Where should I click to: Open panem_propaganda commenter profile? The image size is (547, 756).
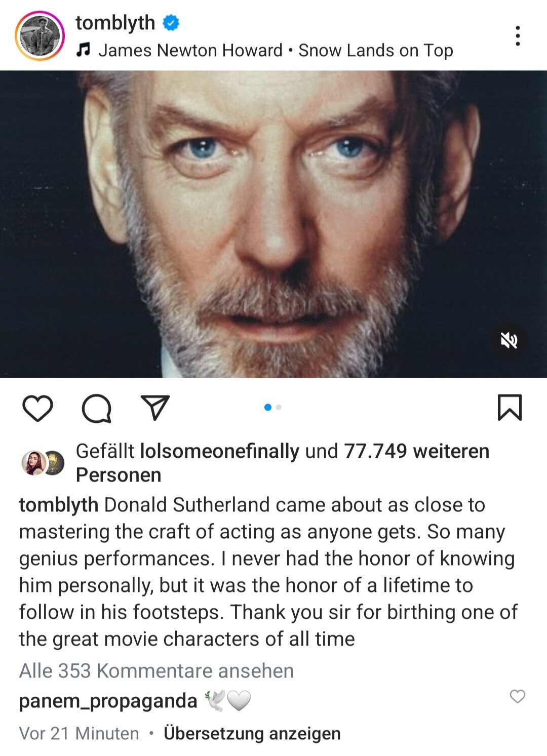108,701
